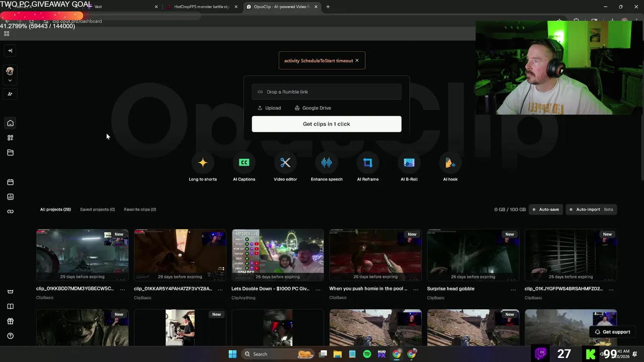Viewport: 644px width, 362px height.
Task: Open the calendar scheduler sidebar icon
Action: tap(10, 182)
